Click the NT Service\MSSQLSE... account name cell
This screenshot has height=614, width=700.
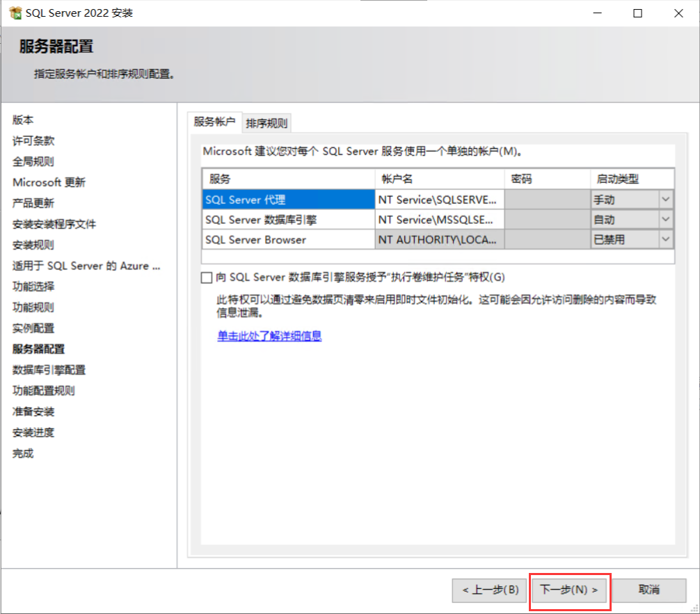tap(440, 220)
